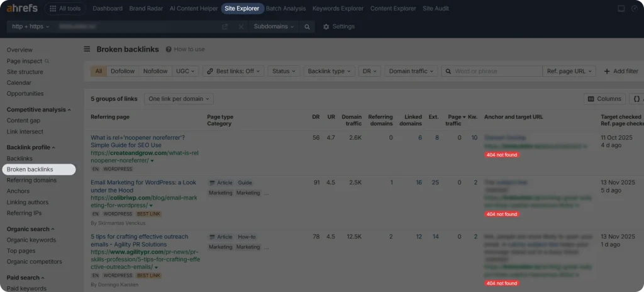644x292 pixels.
Task: Open the One link per domain dropdown
Action: (179, 99)
